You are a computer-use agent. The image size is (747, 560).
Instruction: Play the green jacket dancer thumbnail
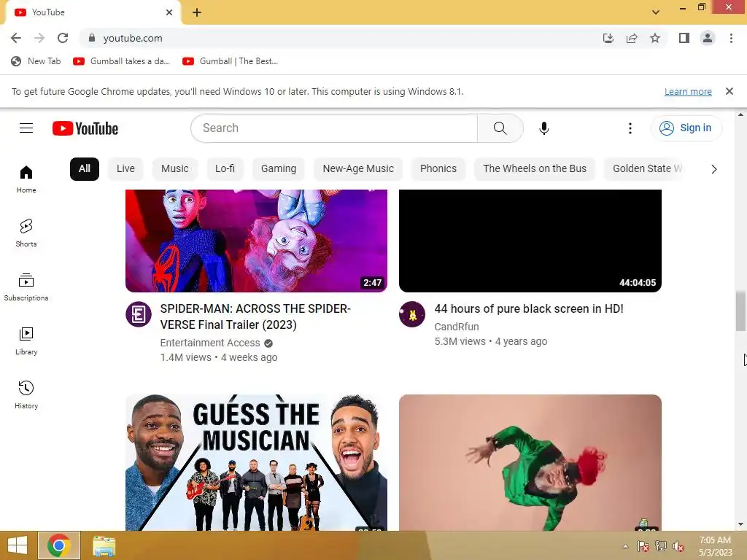(530, 462)
